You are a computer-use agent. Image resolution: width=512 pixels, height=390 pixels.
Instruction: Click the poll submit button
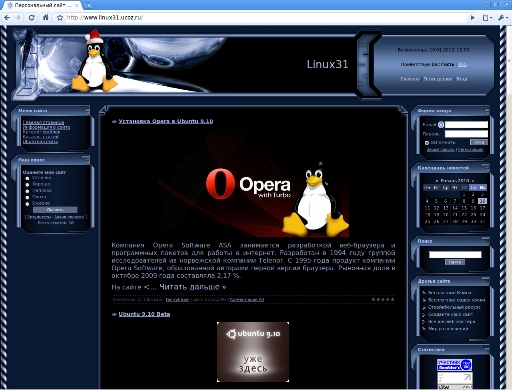pyautogui.click(x=55, y=210)
